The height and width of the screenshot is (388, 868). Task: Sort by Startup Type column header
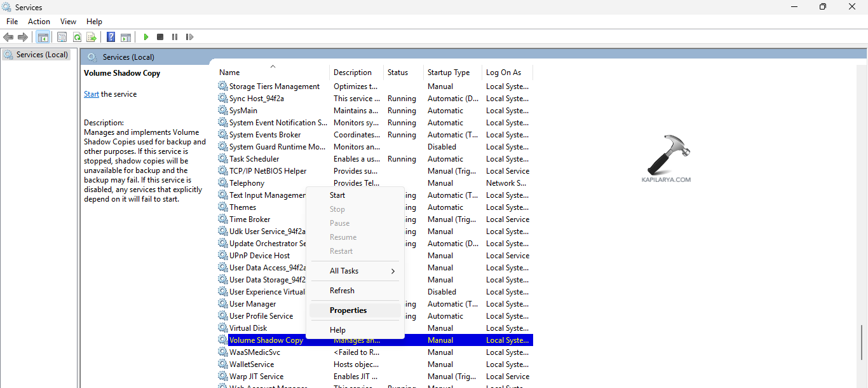point(449,73)
